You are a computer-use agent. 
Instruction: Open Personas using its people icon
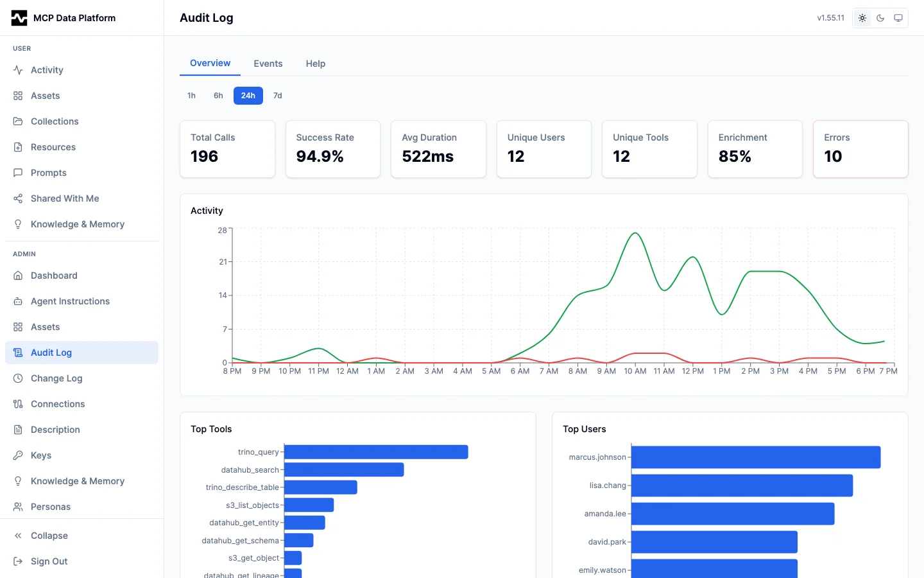[18, 507]
